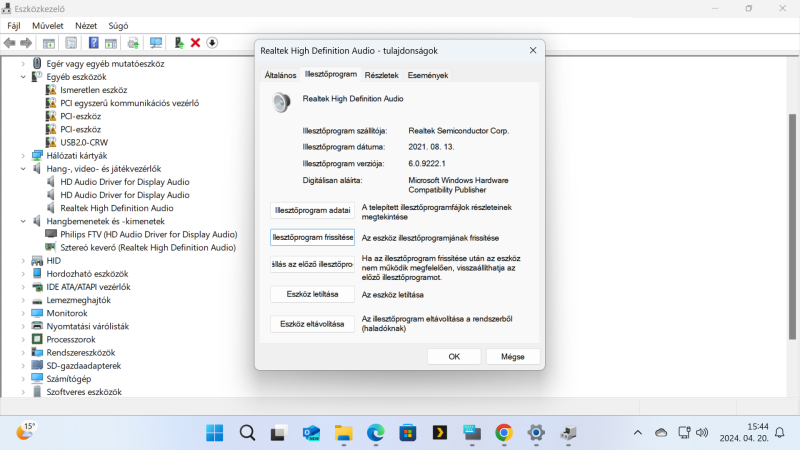The image size is (800, 450).
Task: Open the Nézet menu
Action: coord(86,26)
